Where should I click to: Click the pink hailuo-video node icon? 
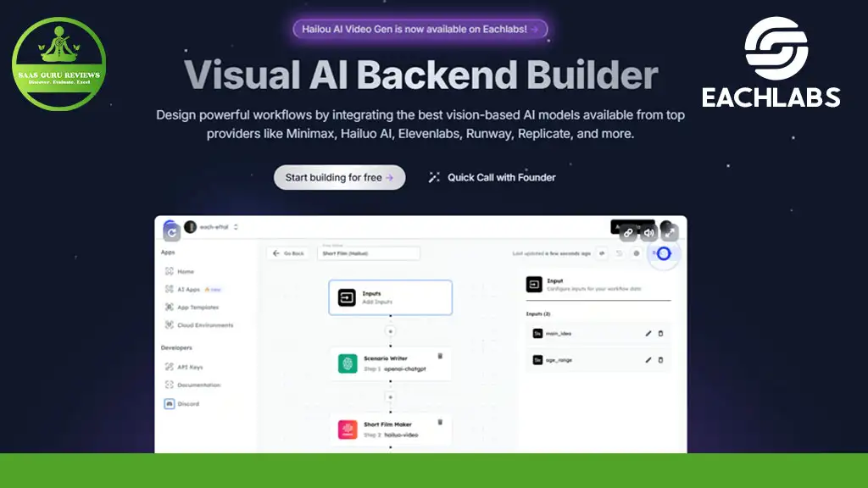(x=348, y=430)
